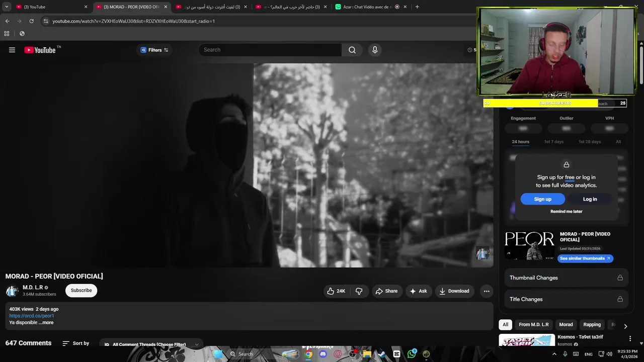Click the ENG language indicator in the tray
The width and height of the screenshot is (644, 362).
[588, 354]
